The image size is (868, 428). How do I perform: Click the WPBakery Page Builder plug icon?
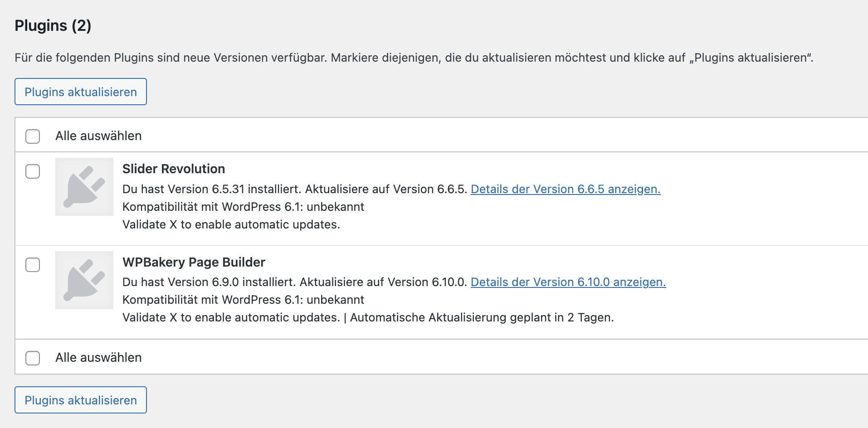pos(84,280)
